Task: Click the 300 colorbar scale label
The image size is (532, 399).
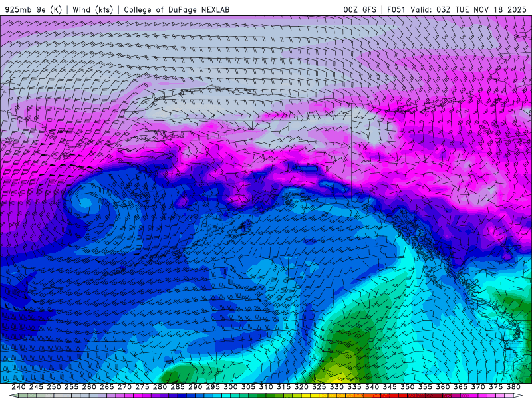Action: 231,387
